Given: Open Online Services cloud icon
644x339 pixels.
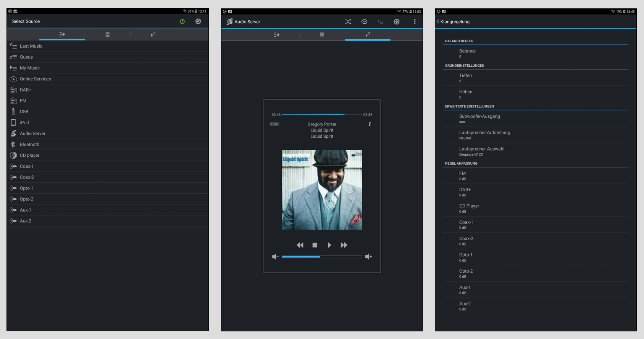Looking at the screenshot, I should click(x=13, y=79).
